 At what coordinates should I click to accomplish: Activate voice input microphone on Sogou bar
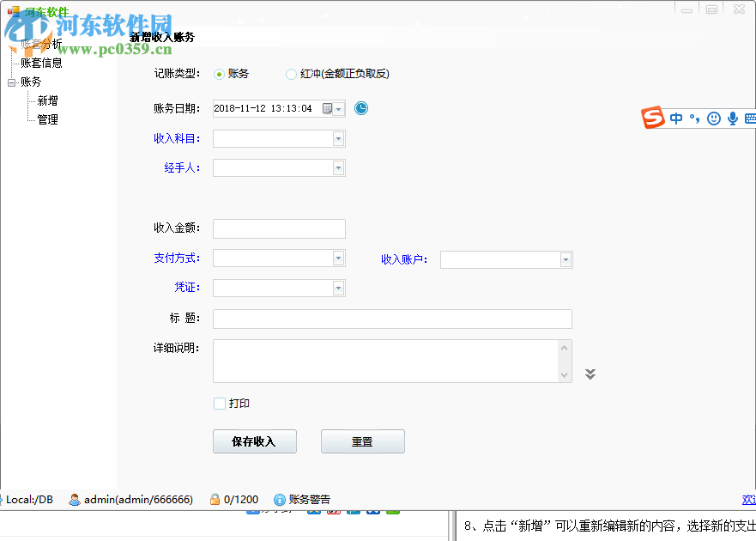(x=732, y=119)
